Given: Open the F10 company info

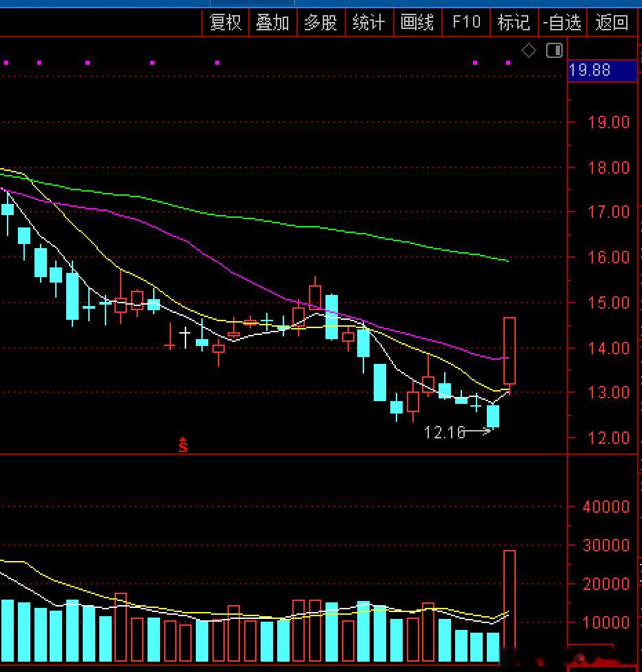Looking at the screenshot, I should (466, 22).
